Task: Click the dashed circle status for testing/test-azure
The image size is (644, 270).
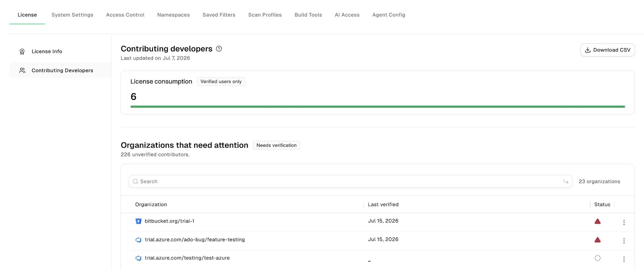Action: 597,258
